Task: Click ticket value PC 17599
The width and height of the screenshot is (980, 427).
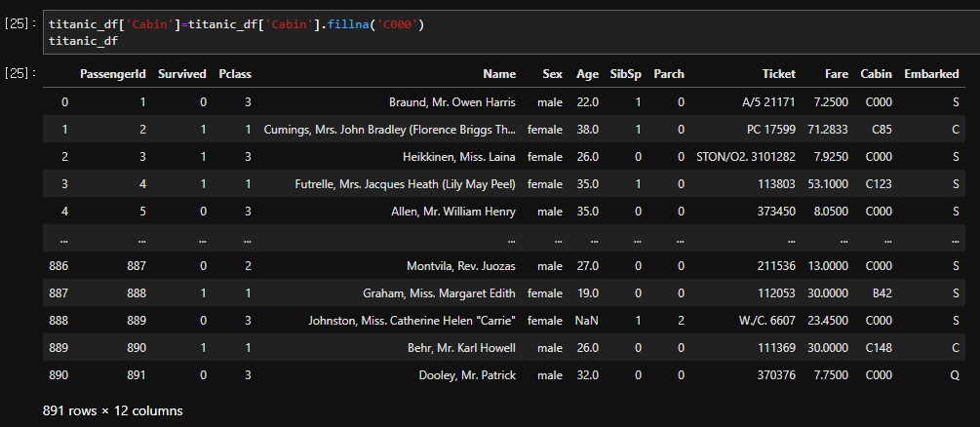Action: 771,130
